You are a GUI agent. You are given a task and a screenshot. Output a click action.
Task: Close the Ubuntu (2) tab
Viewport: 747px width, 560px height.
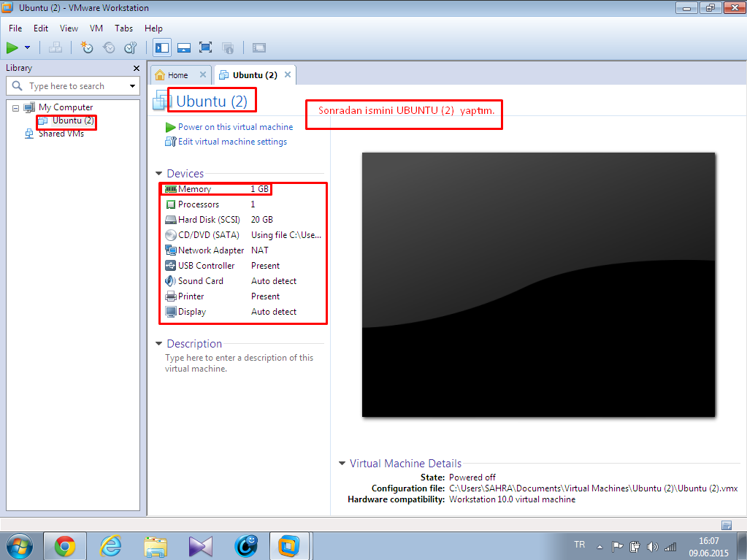pos(288,74)
